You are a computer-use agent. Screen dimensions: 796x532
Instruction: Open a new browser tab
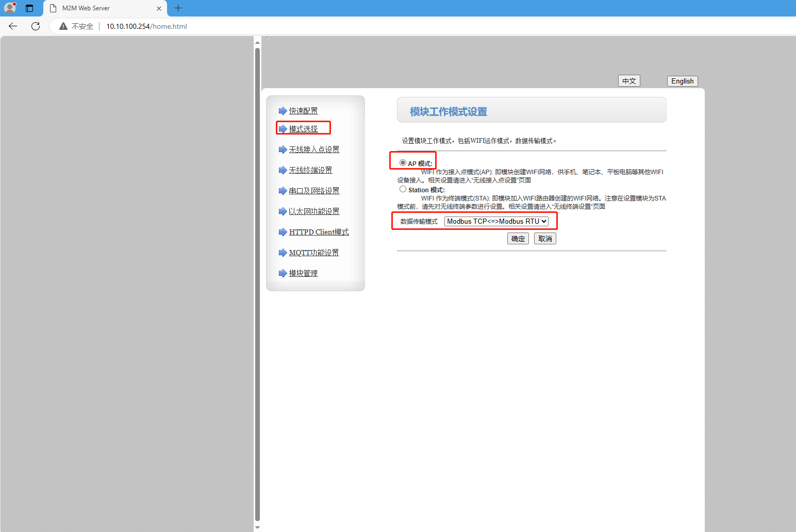(178, 8)
